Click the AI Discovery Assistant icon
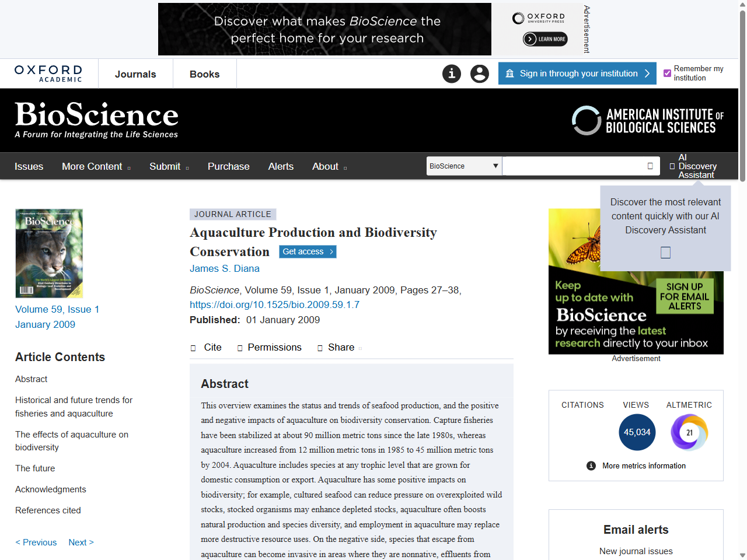The image size is (747, 560). (672, 166)
